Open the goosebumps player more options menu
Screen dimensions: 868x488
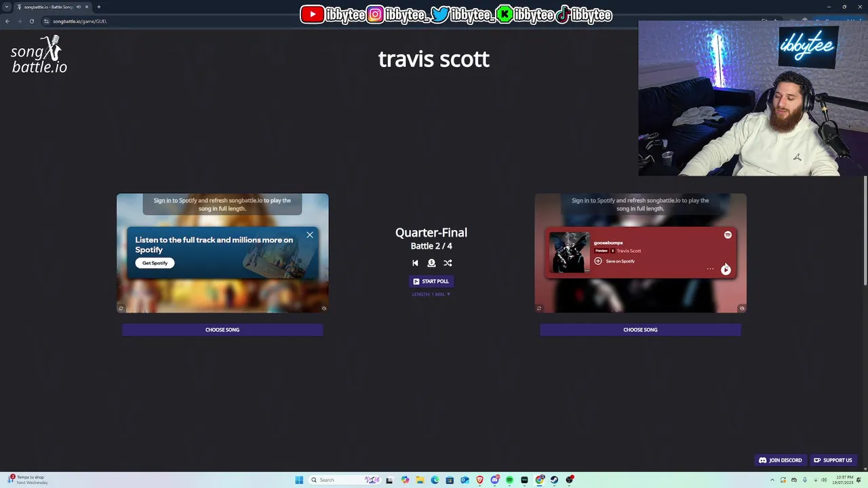[710, 269]
